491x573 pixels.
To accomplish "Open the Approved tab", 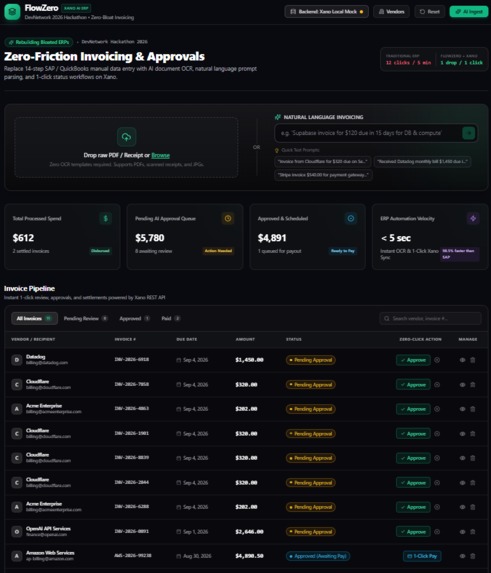I will [x=134, y=318].
